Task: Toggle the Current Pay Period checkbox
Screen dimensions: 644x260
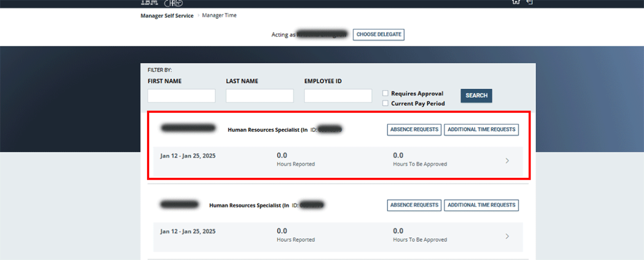Action: pos(386,103)
